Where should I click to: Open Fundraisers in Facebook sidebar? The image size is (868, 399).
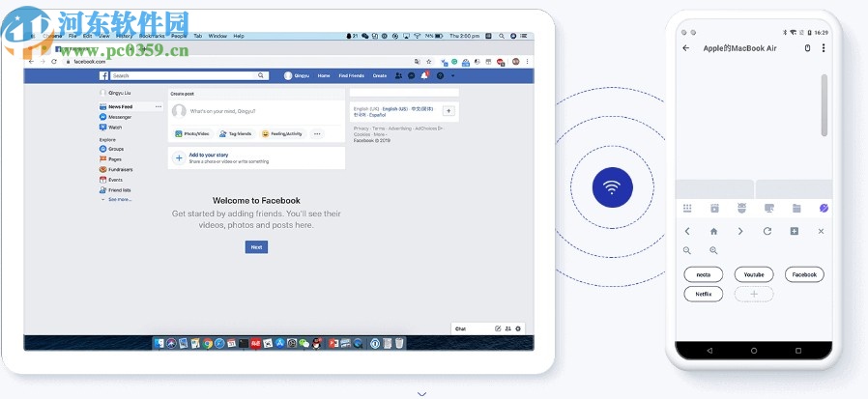[x=116, y=169]
